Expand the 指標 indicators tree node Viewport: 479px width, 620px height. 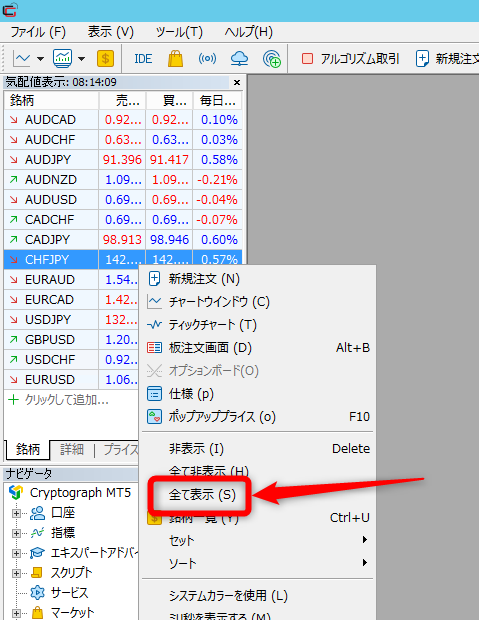point(16,533)
